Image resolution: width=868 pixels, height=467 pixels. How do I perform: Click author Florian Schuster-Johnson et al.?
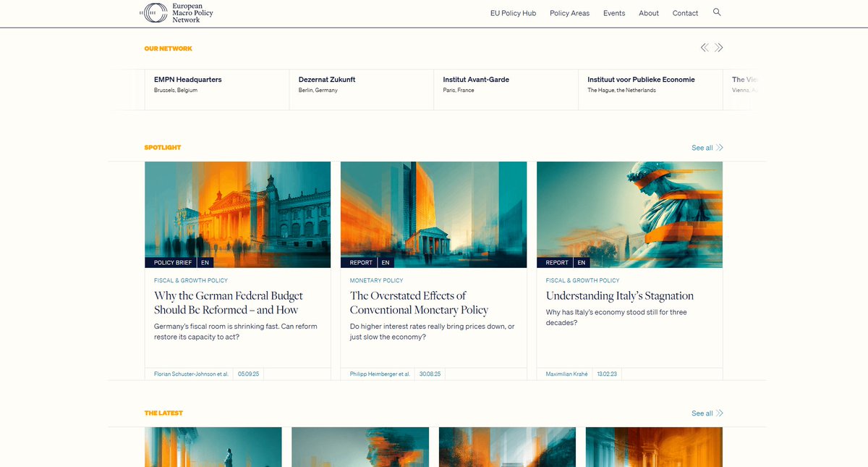[x=191, y=374]
